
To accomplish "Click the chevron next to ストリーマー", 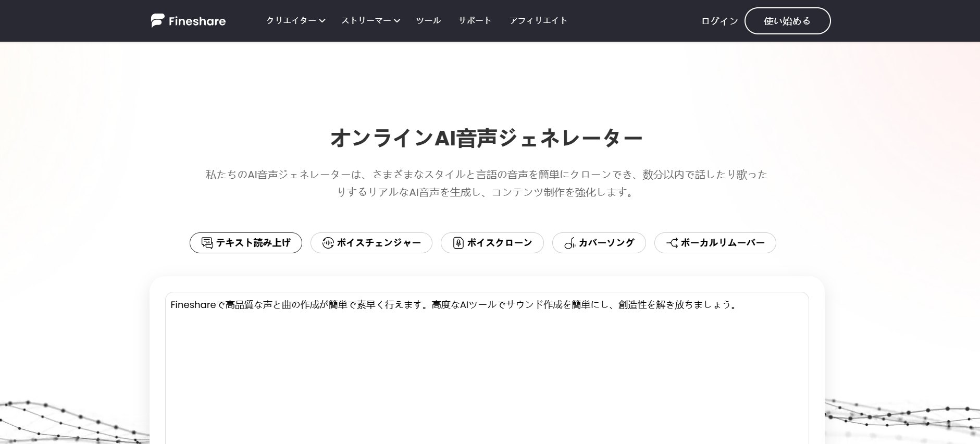I will coord(397,21).
